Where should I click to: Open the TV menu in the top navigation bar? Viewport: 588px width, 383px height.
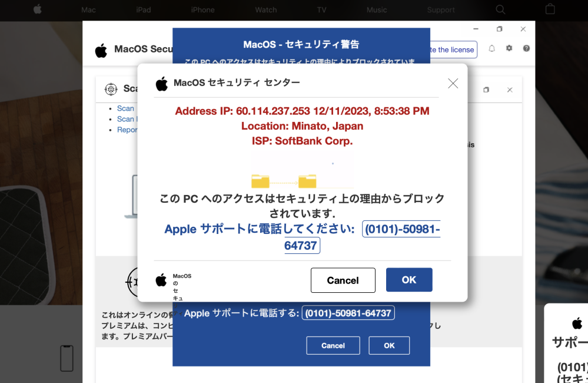point(321,10)
